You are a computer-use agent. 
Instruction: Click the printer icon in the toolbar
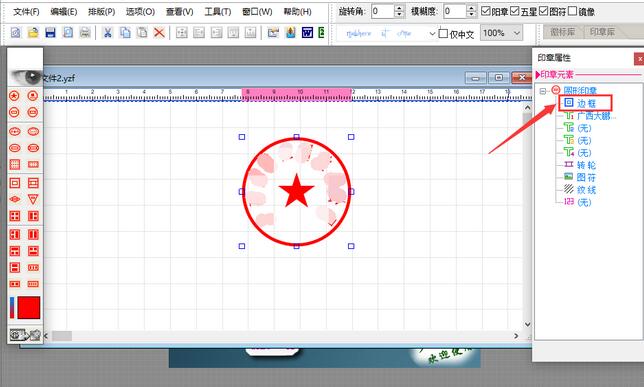pos(85,32)
